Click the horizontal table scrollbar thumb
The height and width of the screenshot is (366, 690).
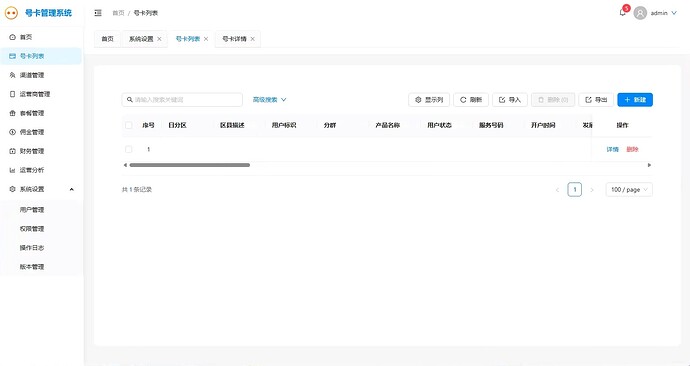190,165
